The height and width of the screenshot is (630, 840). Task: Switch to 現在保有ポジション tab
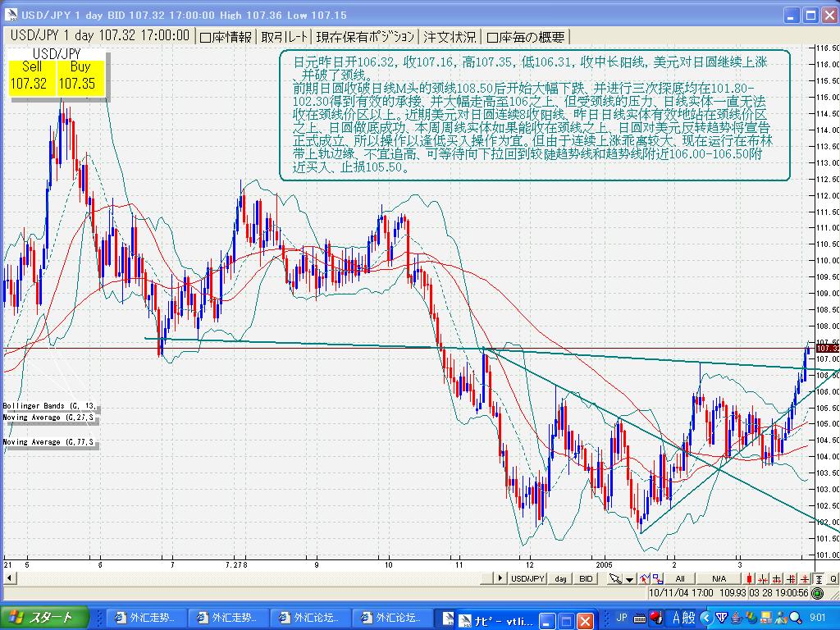pyautogui.click(x=365, y=37)
